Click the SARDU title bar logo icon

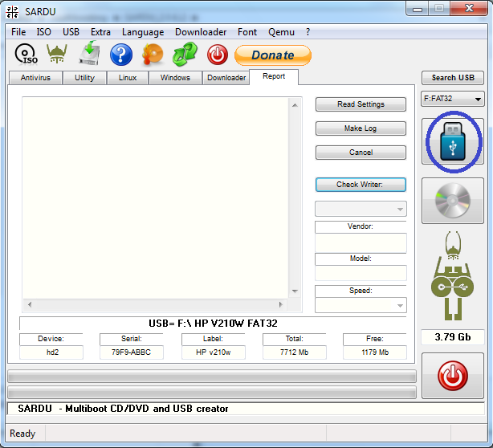[12, 11]
